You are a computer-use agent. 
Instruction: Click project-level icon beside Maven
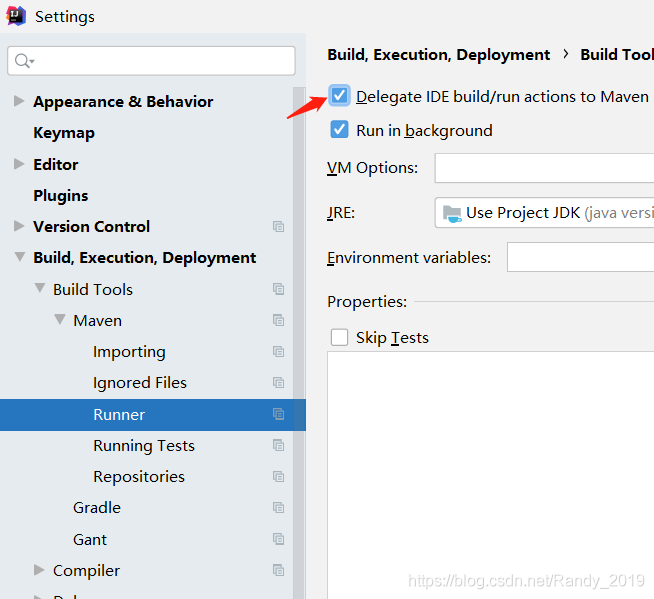(278, 320)
